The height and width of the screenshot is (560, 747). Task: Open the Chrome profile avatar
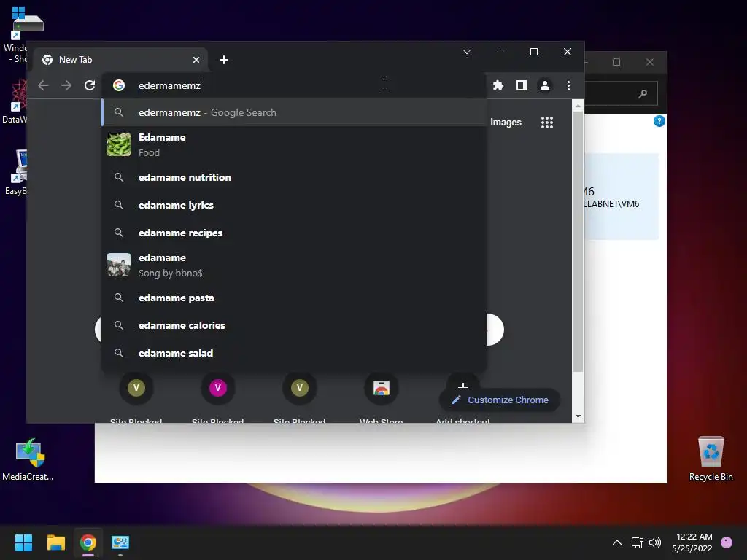coord(544,85)
